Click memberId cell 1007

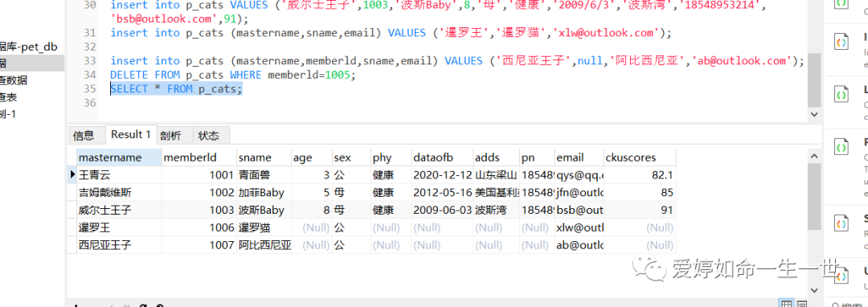click(x=199, y=244)
